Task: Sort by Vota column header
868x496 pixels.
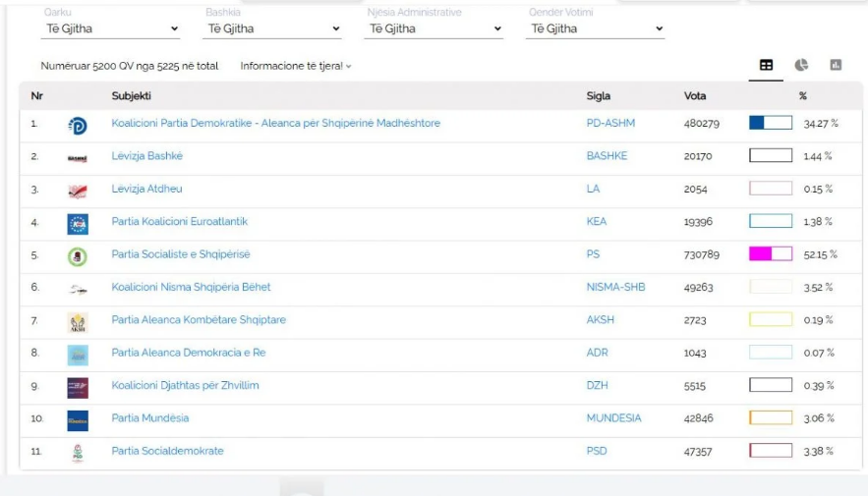Action: coord(695,95)
